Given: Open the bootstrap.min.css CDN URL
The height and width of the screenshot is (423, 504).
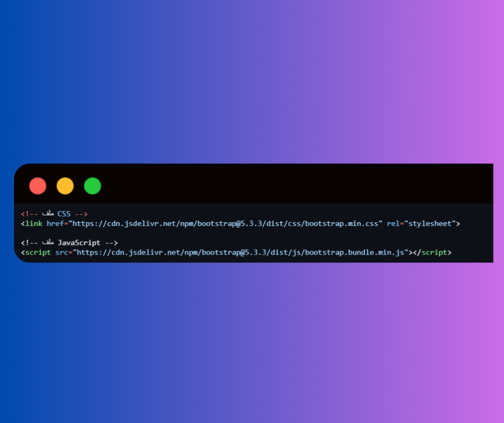Looking at the screenshot, I should point(225,223).
